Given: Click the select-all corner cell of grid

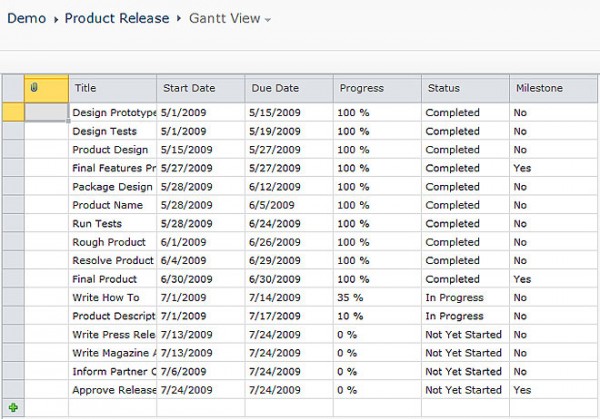Looking at the screenshot, I should [x=12, y=89].
